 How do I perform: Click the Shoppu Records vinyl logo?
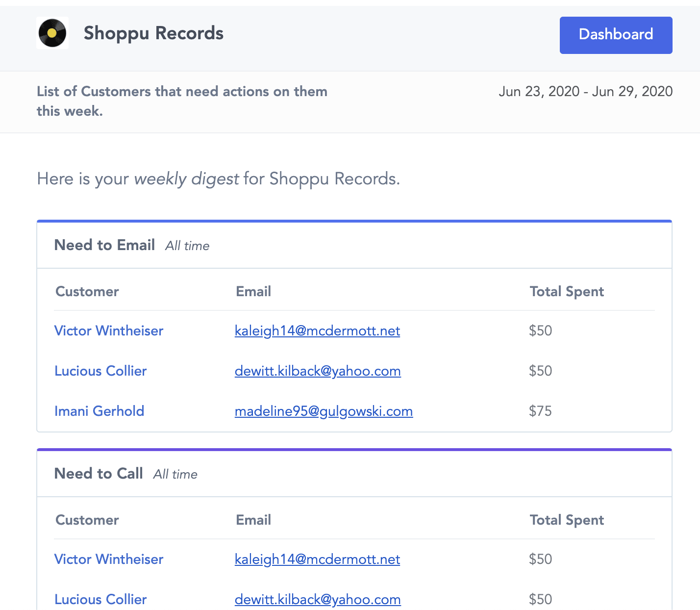coord(52,33)
